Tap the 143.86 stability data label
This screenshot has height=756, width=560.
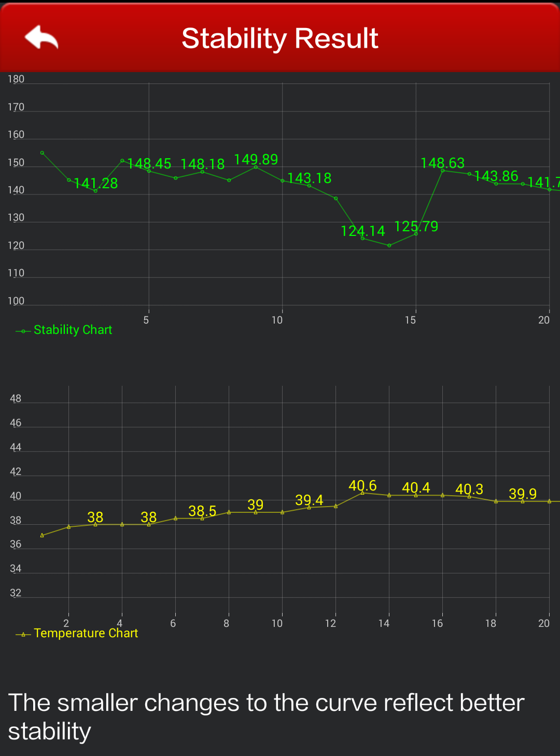(496, 176)
